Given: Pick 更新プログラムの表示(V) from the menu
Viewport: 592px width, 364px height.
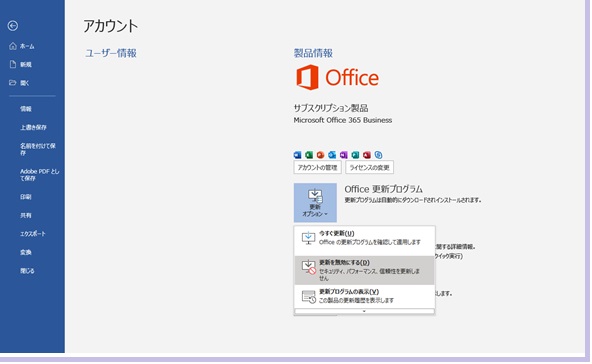Looking at the screenshot, I should point(364,296).
